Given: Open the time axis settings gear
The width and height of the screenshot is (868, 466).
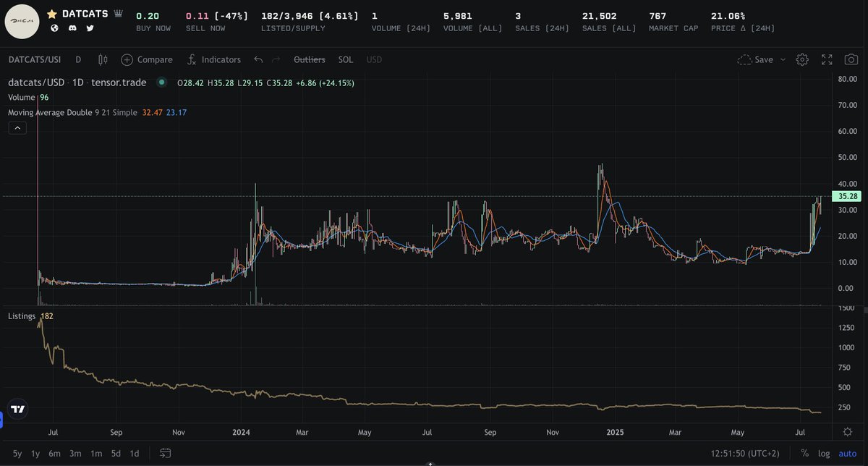Looking at the screenshot, I should (x=847, y=432).
